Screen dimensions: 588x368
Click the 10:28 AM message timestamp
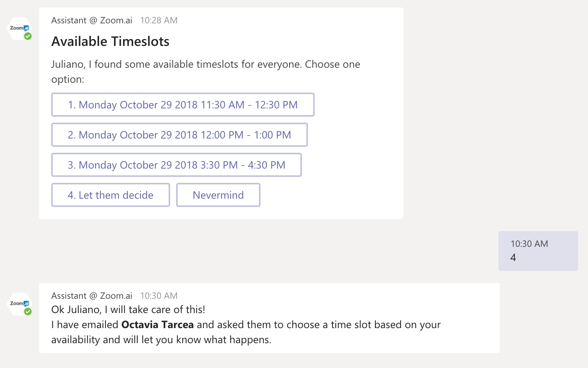pyautogui.click(x=158, y=20)
